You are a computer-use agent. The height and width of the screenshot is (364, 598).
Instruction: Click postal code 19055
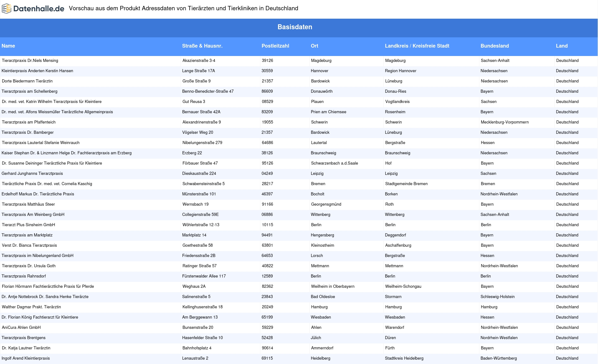coord(268,122)
